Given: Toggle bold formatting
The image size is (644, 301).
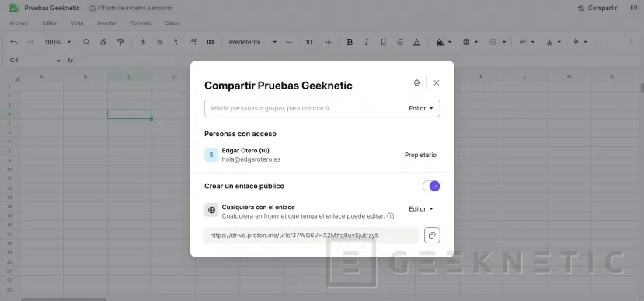Looking at the screenshot, I should [x=350, y=42].
